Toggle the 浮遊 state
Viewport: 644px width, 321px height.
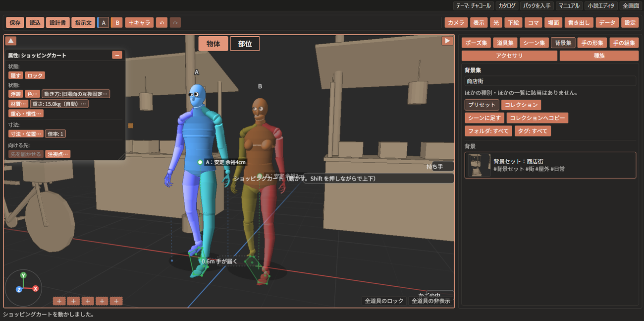point(16,94)
